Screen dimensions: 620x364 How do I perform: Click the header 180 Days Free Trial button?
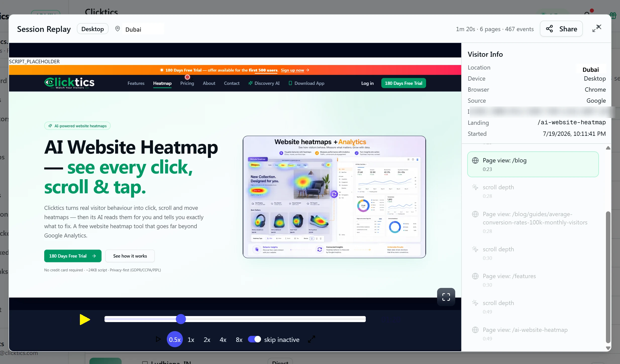403,83
